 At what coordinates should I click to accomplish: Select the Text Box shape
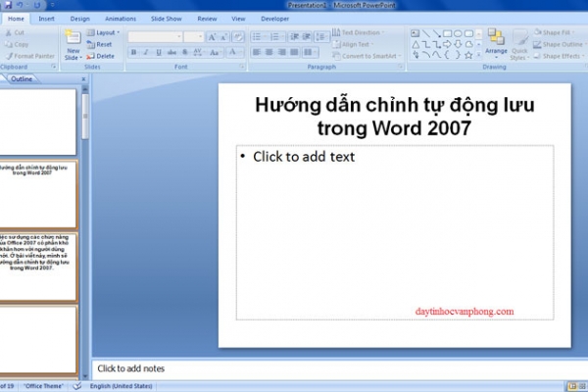tap(416, 33)
